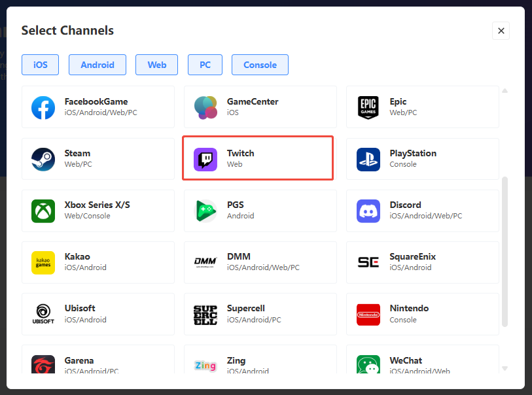Select the FacebookGame channel name
Image resolution: width=532 pixels, height=395 pixels.
[x=96, y=102]
